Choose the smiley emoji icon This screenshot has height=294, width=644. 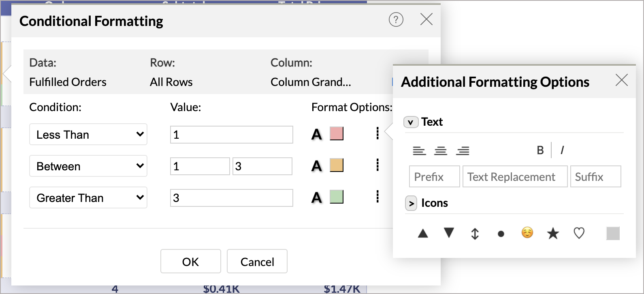[x=527, y=233]
